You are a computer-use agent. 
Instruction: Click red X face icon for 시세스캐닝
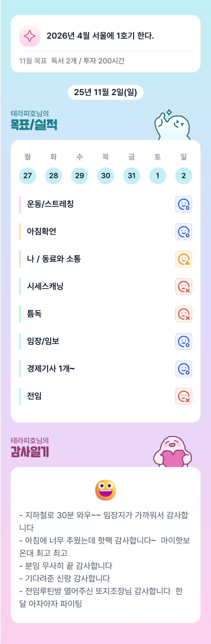[x=183, y=287]
